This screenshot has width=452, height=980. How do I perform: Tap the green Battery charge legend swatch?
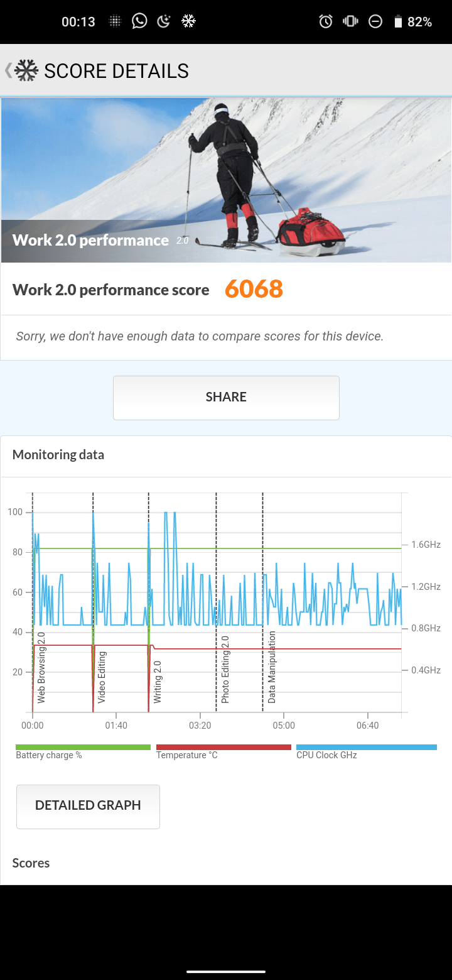point(83,747)
